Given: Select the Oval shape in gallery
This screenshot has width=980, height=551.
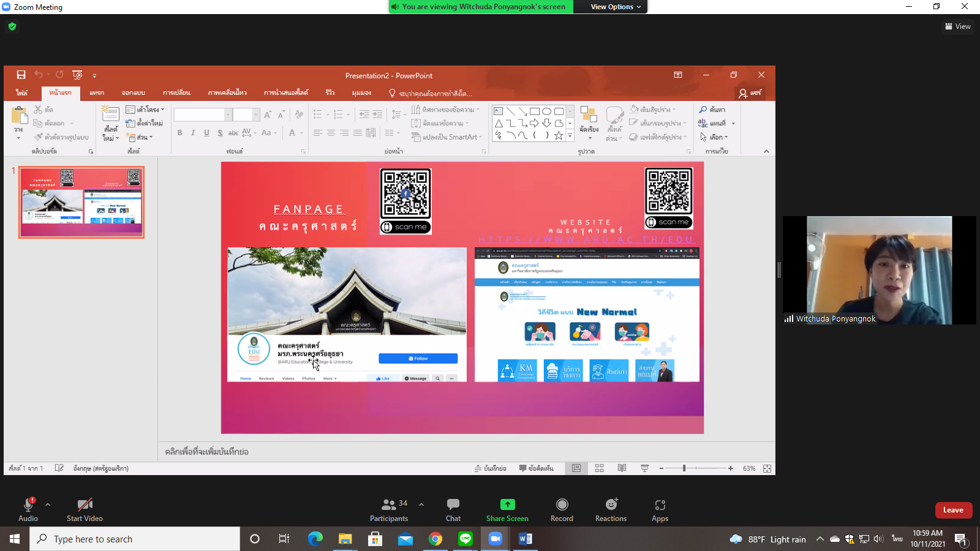Looking at the screenshot, I should click(x=546, y=111).
